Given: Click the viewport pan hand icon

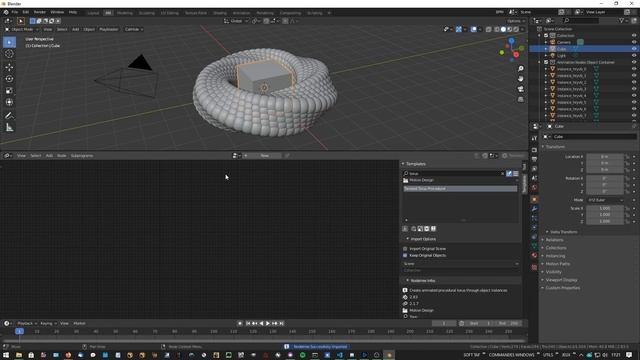Looking at the screenshot, I should [520, 79].
